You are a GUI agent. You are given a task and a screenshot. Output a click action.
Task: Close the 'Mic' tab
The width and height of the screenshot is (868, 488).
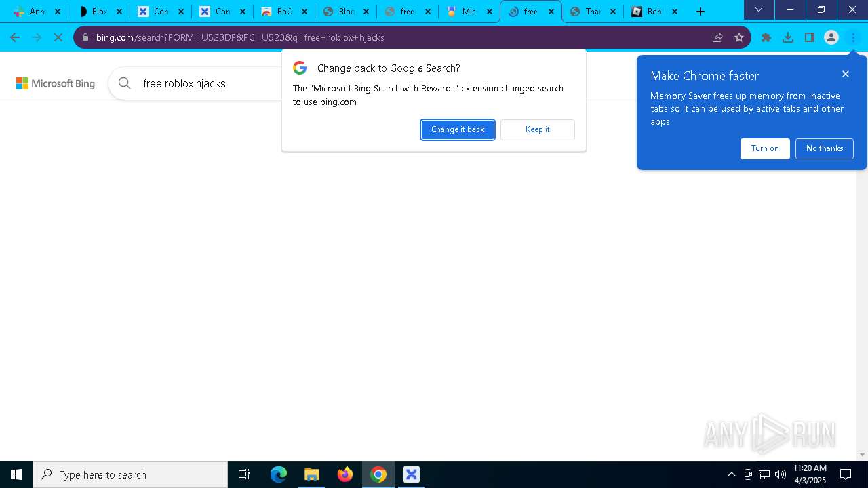click(x=489, y=11)
